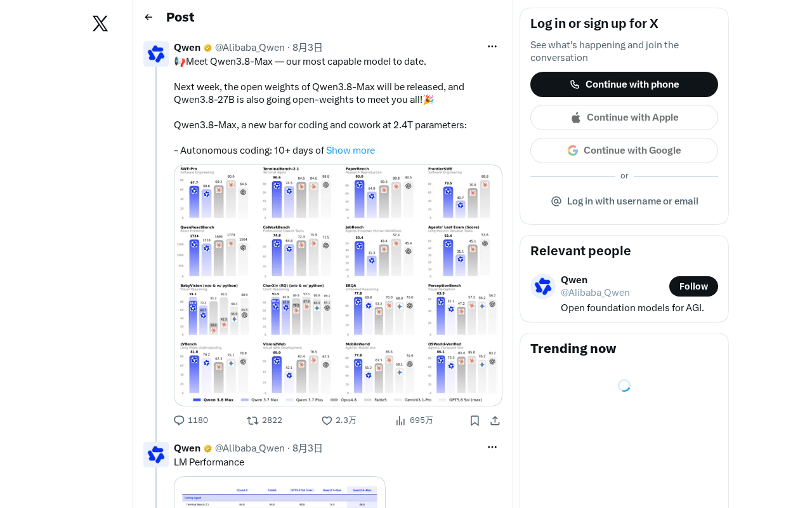The width and height of the screenshot is (812, 508).
Task: Go back using the arrow icon
Action: 148,17
